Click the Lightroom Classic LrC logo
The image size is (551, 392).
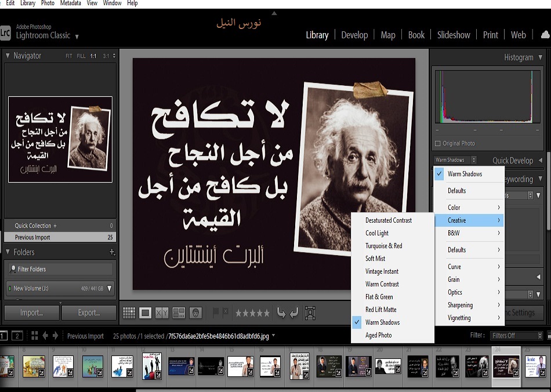point(5,33)
